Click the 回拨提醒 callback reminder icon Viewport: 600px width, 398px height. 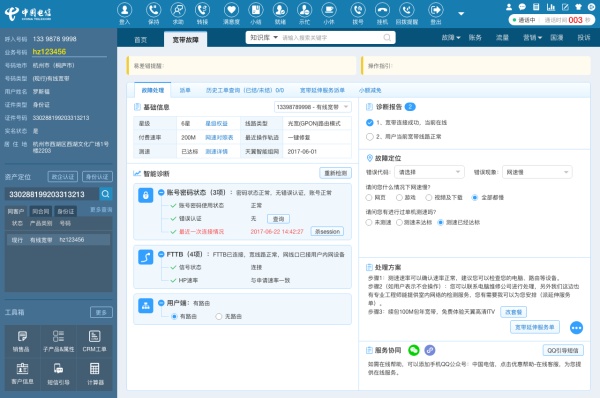[406, 10]
